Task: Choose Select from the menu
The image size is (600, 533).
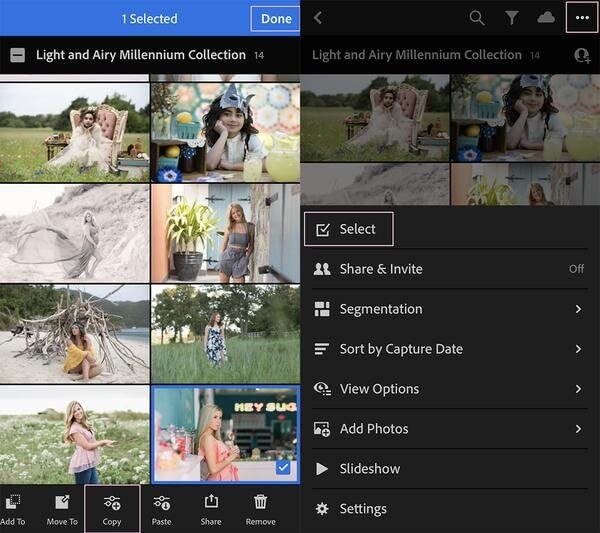Action: pos(349,229)
